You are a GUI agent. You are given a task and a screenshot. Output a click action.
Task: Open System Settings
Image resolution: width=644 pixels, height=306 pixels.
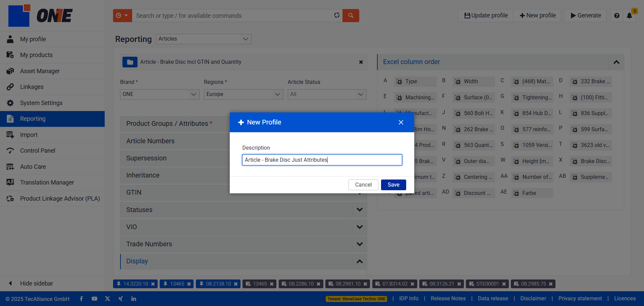pyautogui.click(x=52, y=103)
